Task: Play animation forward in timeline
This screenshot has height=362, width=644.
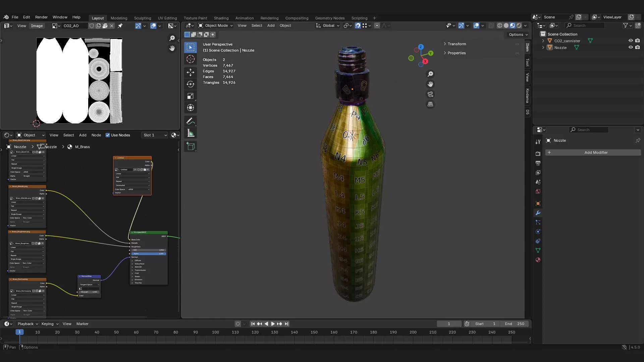Action: [273, 324]
